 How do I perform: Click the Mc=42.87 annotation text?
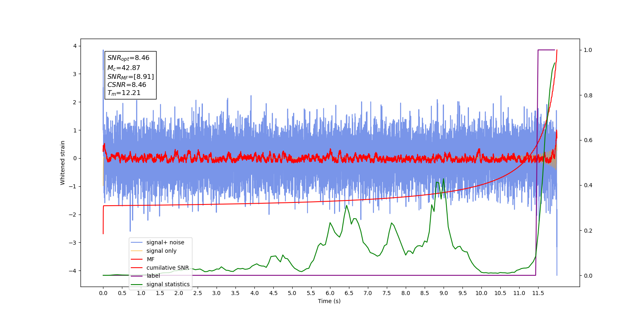(124, 68)
